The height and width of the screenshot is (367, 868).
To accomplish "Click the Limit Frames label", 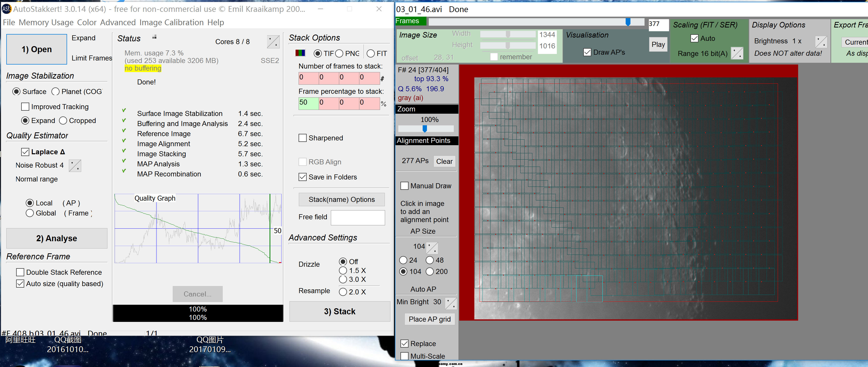I will point(92,58).
